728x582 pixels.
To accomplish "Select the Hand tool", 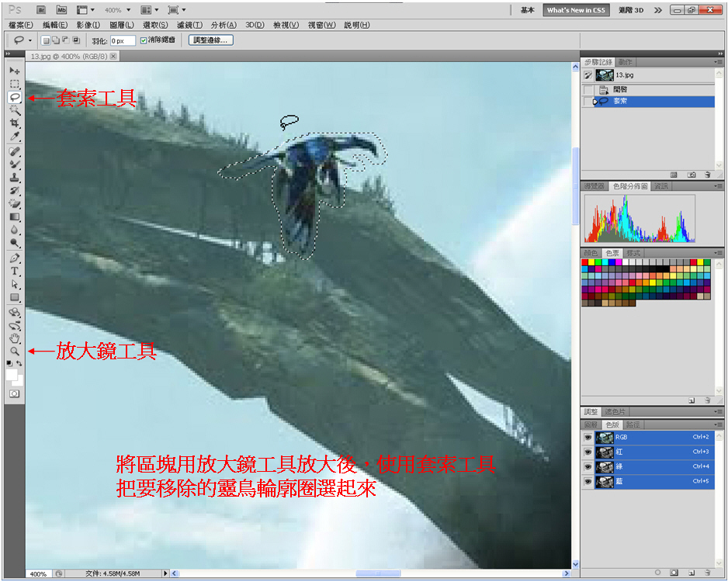I will coord(15,338).
